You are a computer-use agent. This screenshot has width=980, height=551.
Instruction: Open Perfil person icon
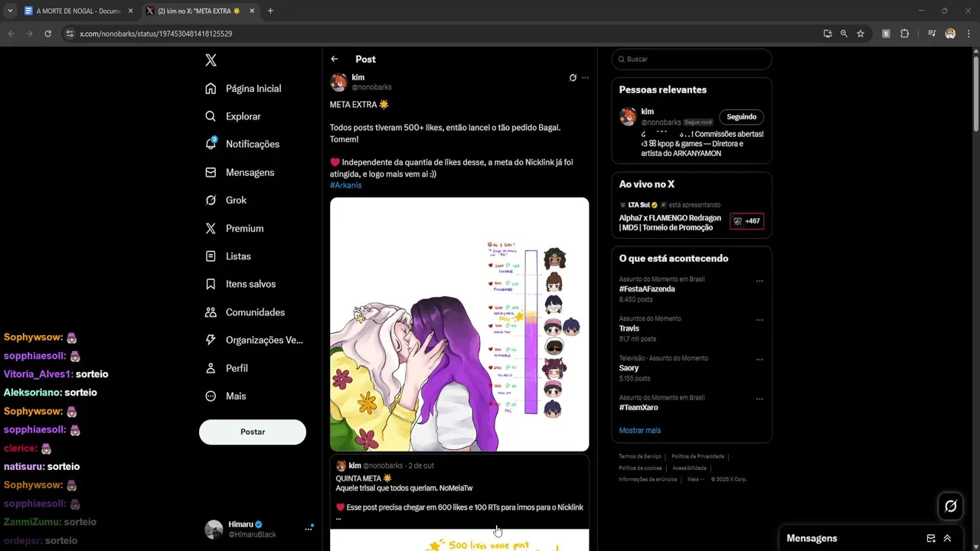click(x=211, y=368)
